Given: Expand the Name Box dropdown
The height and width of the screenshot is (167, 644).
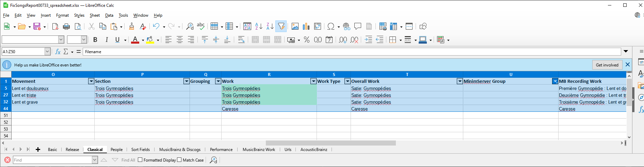Looking at the screenshot, I should point(47,51).
